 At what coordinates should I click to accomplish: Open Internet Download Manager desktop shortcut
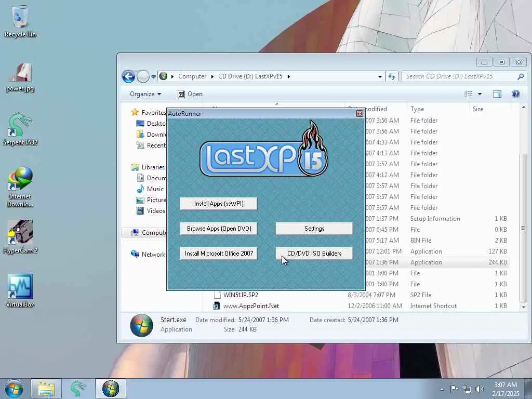pyautogui.click(x=20, y=187)
